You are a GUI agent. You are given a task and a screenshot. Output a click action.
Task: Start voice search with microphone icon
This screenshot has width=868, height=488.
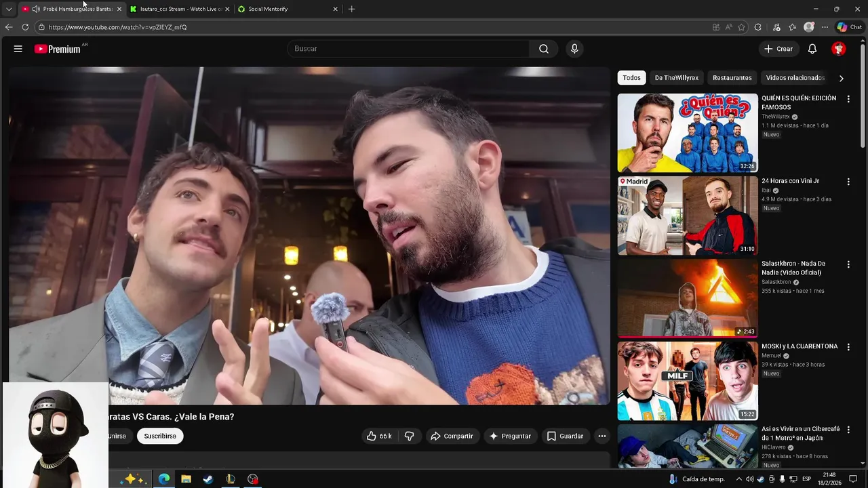pos(574,49)
